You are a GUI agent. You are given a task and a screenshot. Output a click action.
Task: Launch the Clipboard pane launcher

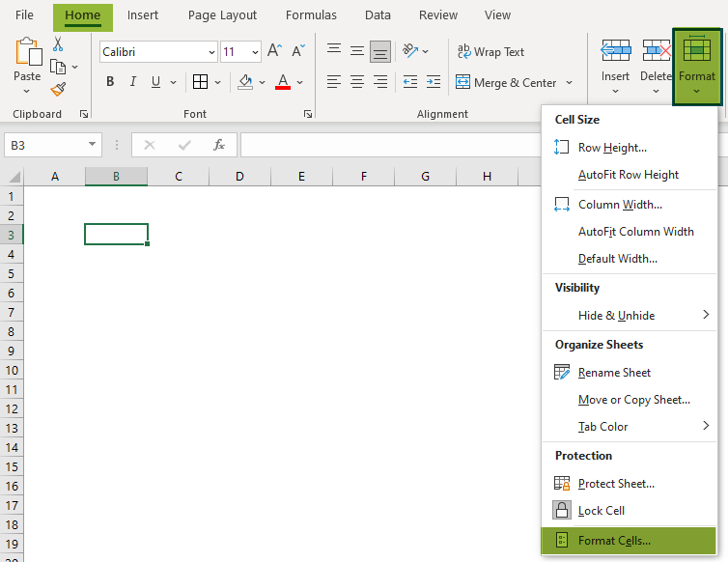(x=84, y=114)
